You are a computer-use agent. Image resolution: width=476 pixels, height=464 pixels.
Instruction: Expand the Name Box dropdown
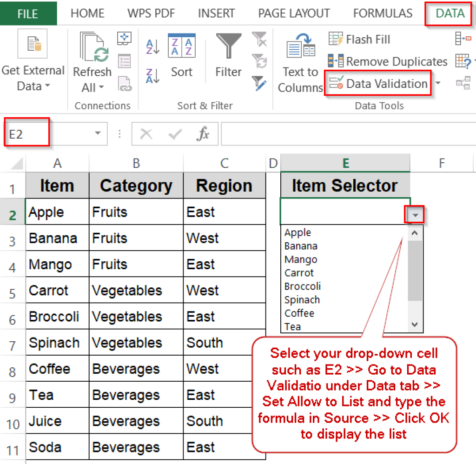(98, 133)
